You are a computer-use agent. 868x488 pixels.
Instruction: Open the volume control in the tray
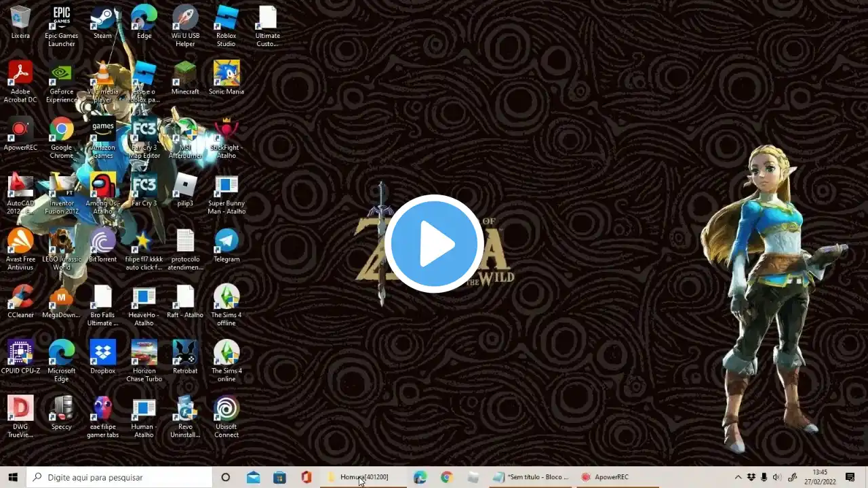point(777,477)
